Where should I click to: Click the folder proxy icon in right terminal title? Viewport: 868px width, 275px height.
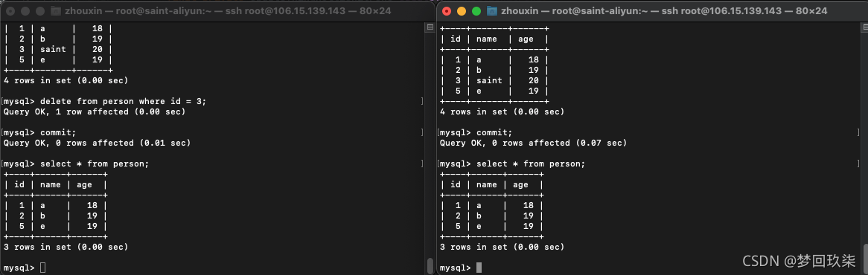tap(491, 11)
